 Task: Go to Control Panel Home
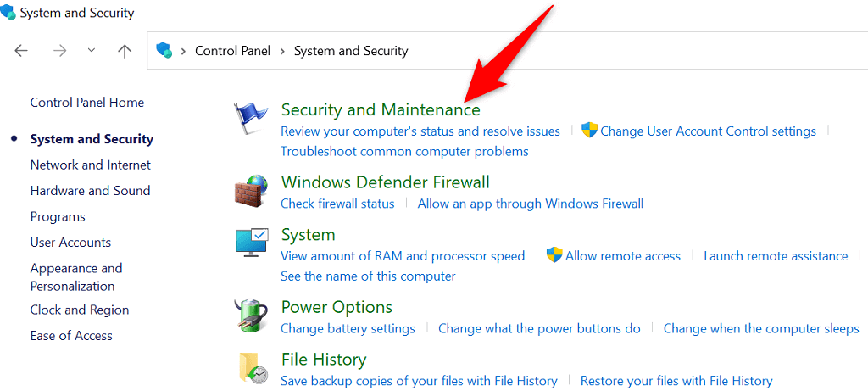(86, 103)
